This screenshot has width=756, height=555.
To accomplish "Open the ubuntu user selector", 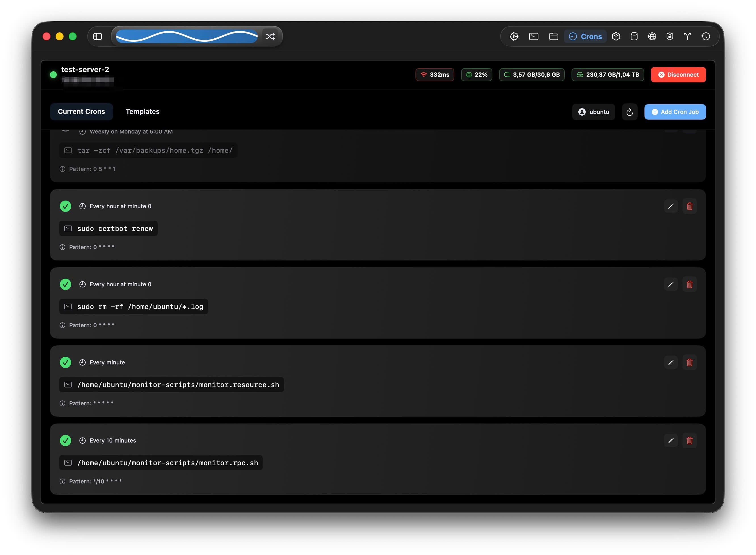I will click(593, 112).
